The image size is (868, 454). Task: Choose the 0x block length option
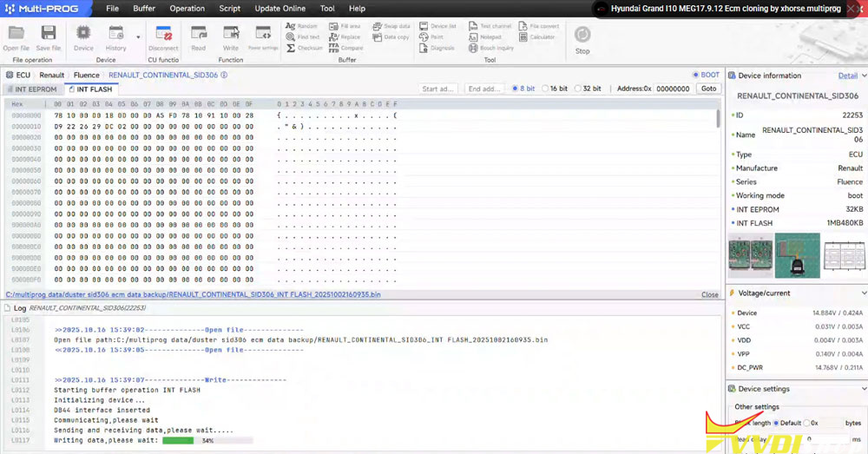click(808, 423)
